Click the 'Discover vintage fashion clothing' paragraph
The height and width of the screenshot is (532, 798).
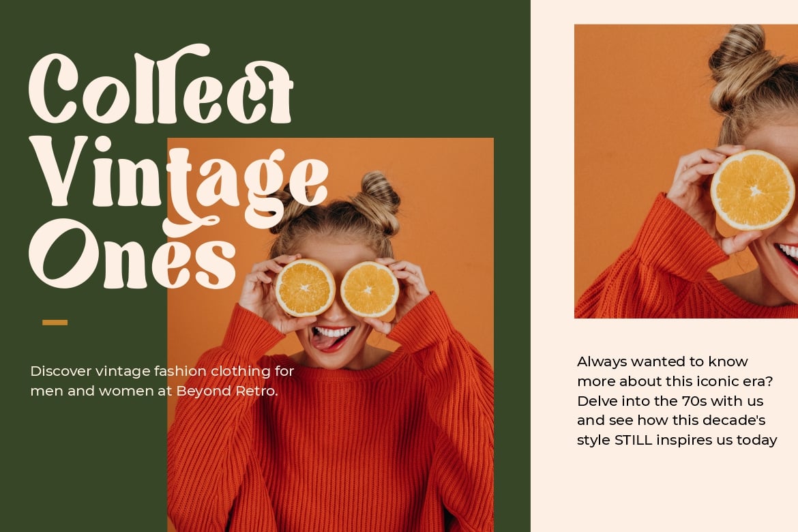click(162, 381)
